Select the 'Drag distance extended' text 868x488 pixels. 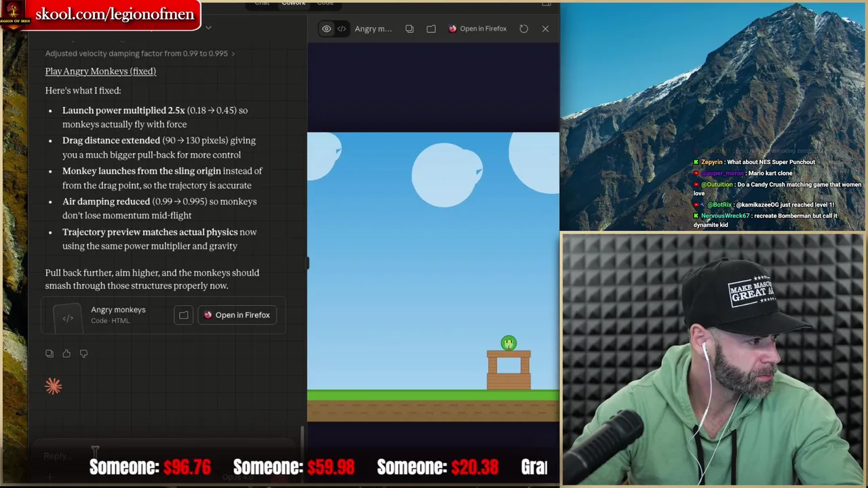tap(111, 140)
